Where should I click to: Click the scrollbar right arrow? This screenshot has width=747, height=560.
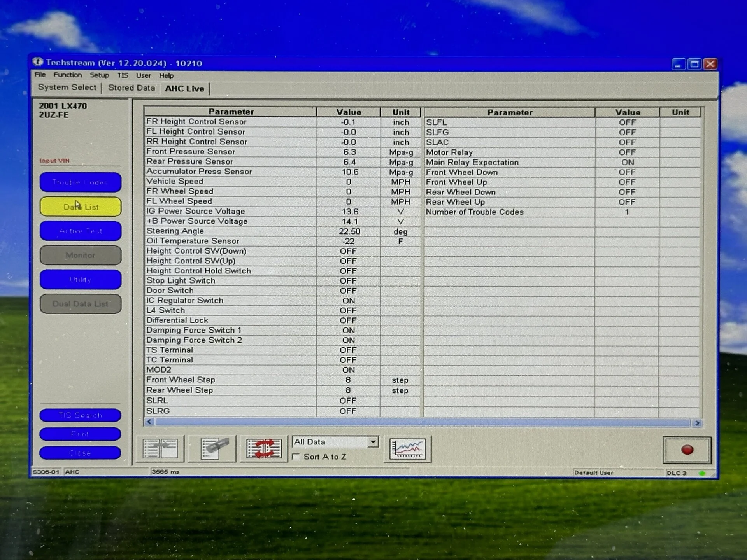point(697,423)
